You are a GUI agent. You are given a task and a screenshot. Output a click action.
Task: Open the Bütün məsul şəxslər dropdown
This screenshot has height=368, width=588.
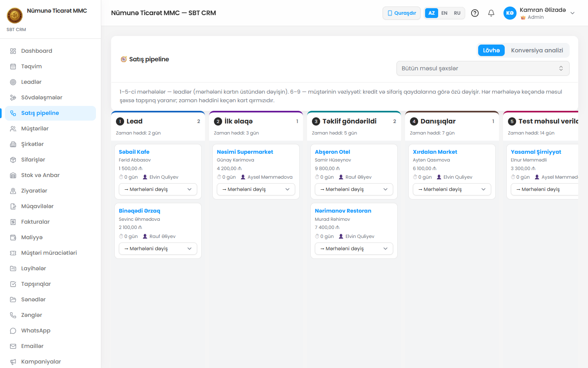[x=483, y=68]
